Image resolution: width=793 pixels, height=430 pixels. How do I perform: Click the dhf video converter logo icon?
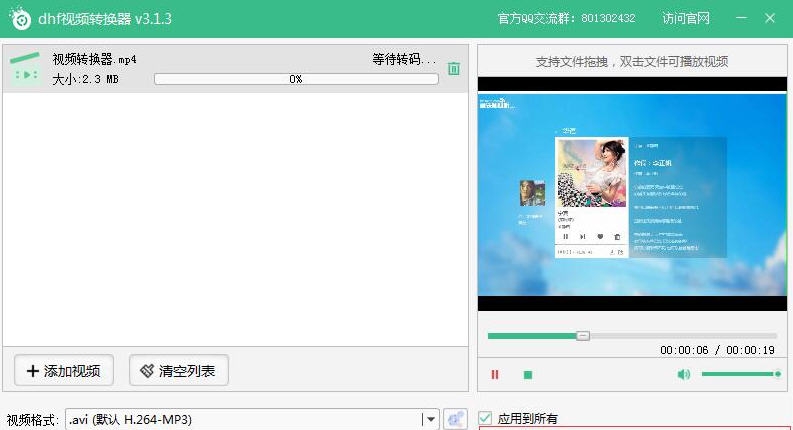pos(20,19)
